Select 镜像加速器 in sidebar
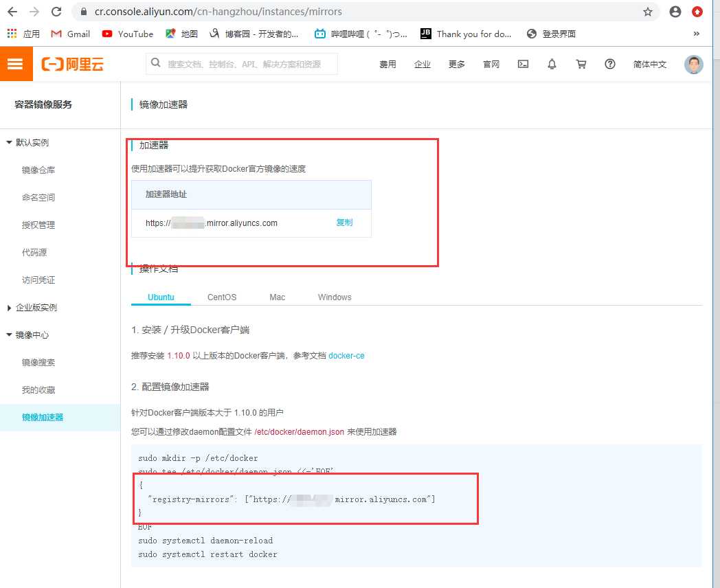720x588 pixels. coord(43,417)
